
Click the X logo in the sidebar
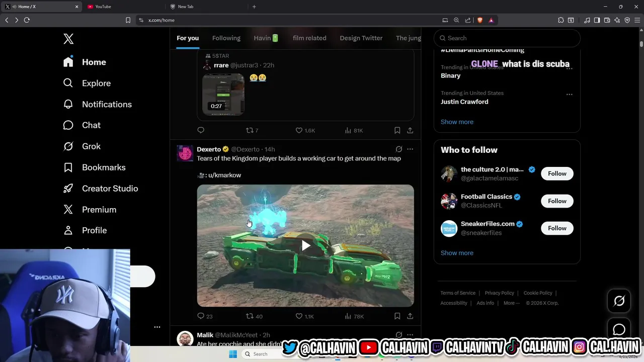pos(68,39)
